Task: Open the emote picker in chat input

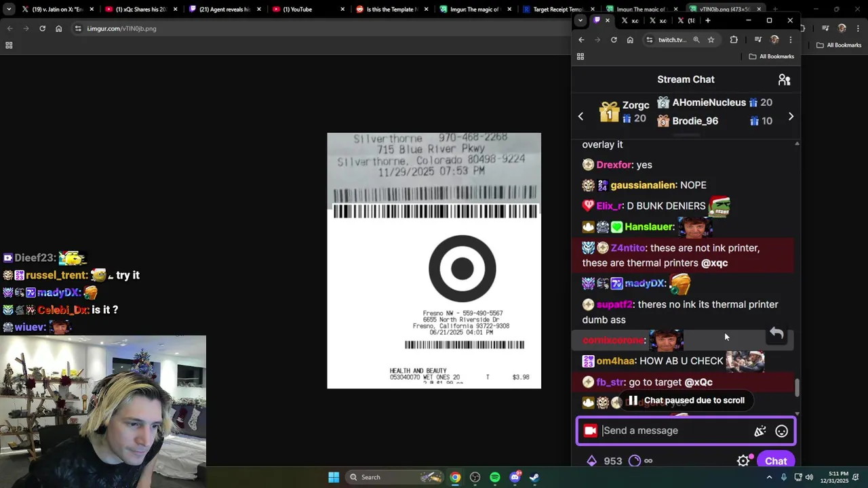Action: tap(781, 431)
